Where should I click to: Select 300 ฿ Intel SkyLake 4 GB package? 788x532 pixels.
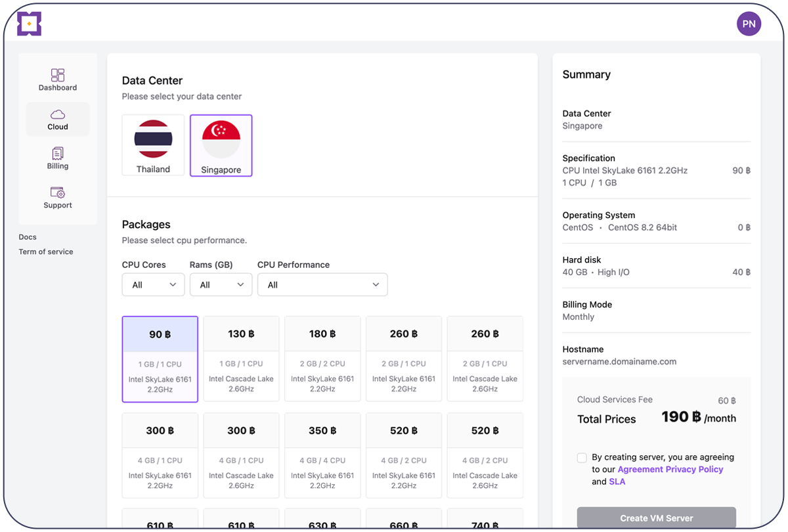click(160, 455)
